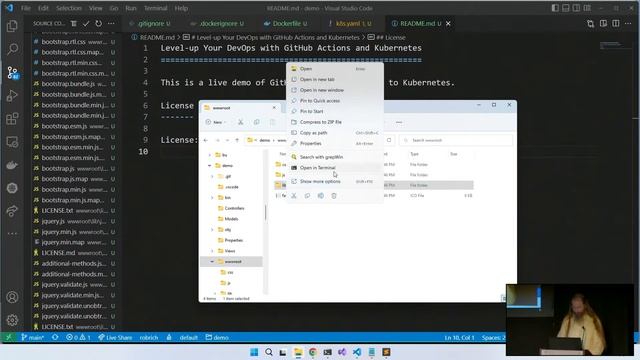Viewport: 640px width, 360px height.
Task: Select the Source Control activity bar icon
Action: pos(12,73)
